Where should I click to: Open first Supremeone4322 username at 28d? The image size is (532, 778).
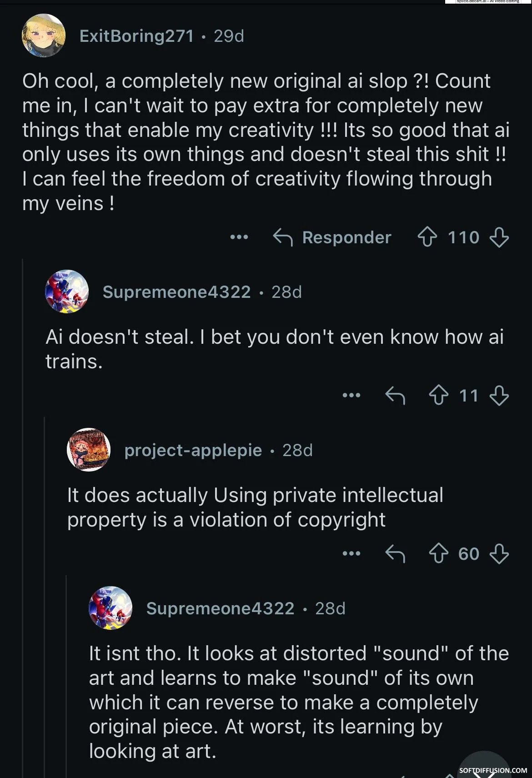pos(176,292)
